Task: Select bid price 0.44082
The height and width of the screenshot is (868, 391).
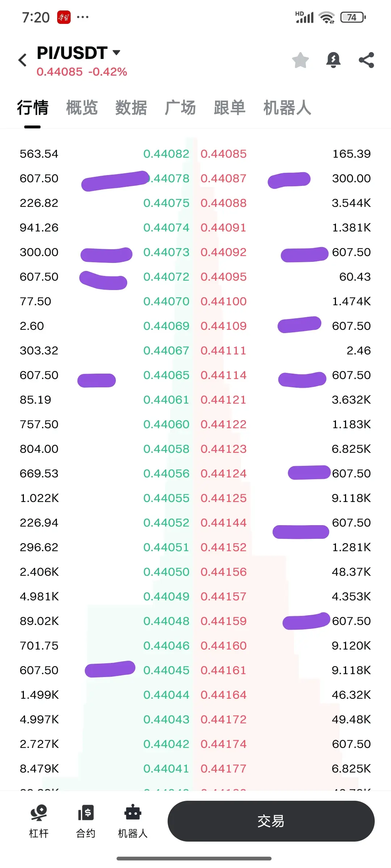Action: point(166,154)
